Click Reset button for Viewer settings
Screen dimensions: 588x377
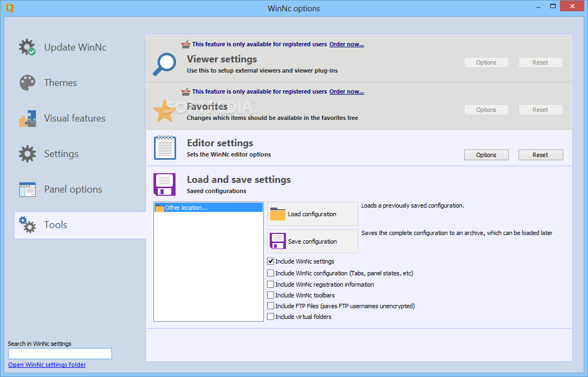(541, 62)
